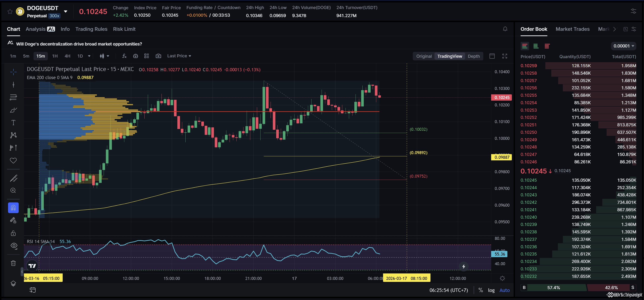The height and width of the screenshot is (300, 644).
Task: Click the price alert bell icon
Action: coord(505,29)
